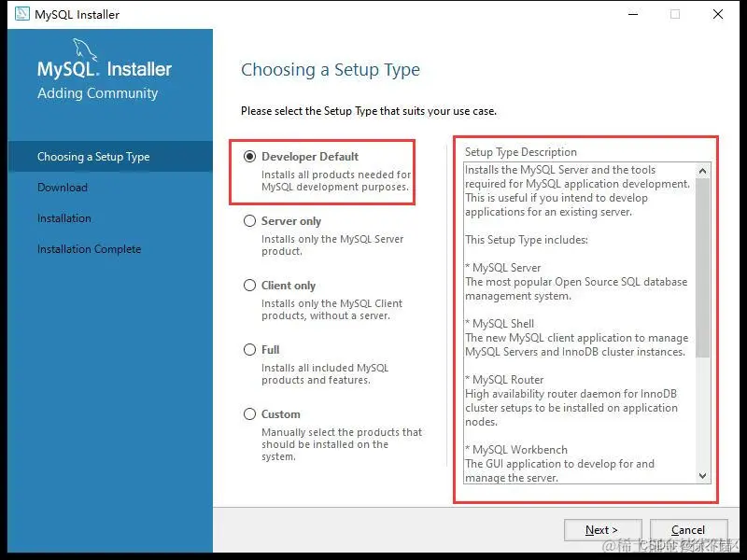This screenshot has height=560, width=747.
Task: Choose the Client only radio option
Action: (249, 286)
